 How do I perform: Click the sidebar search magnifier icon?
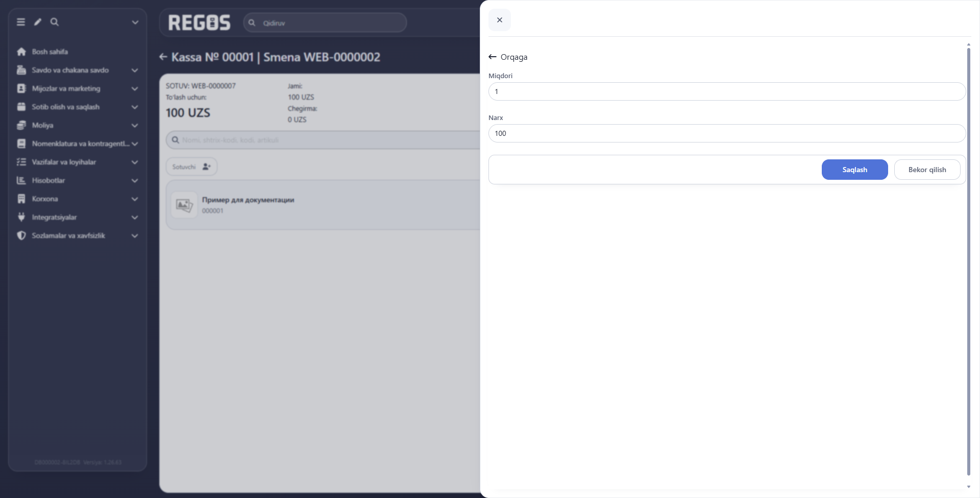(x=55, y=22)
